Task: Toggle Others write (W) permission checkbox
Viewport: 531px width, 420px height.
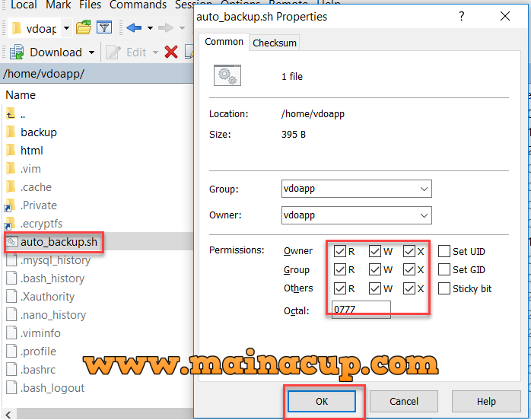Action: (x=375, y=288)
